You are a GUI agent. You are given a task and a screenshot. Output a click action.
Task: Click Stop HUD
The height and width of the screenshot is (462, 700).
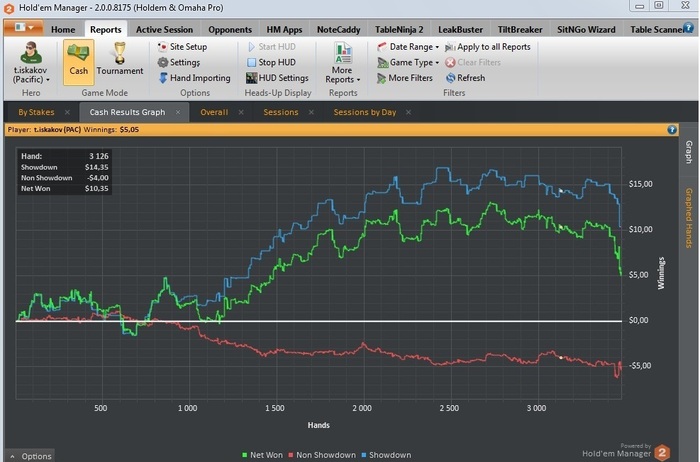click(x=271, y=62)
